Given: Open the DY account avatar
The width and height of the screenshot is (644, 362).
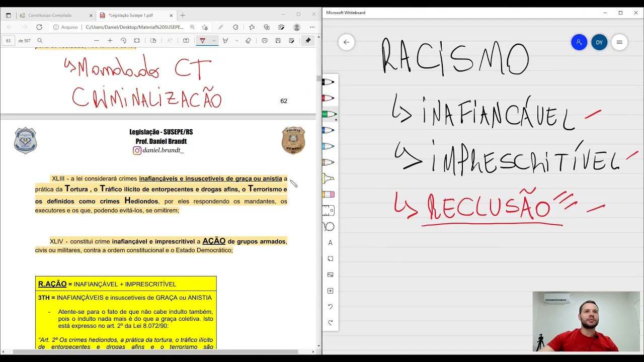Looking at the screenshot, I should click(x=599, y=42).
